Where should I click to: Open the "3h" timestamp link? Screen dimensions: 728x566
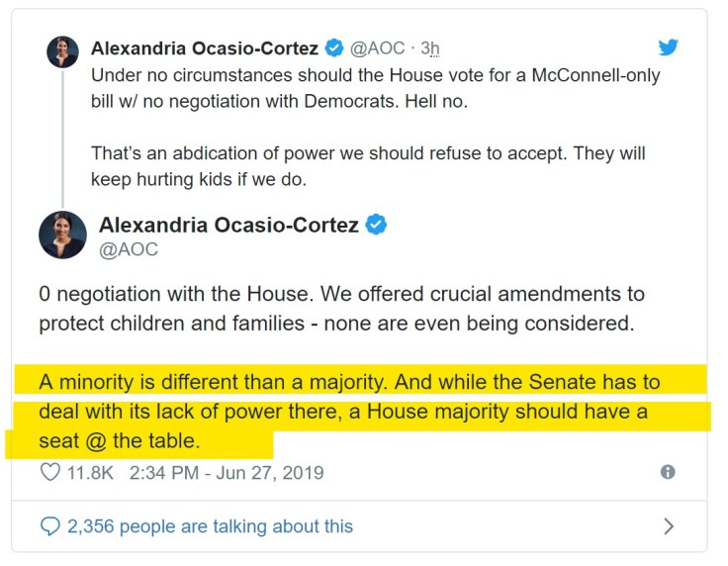pos(429,48)
